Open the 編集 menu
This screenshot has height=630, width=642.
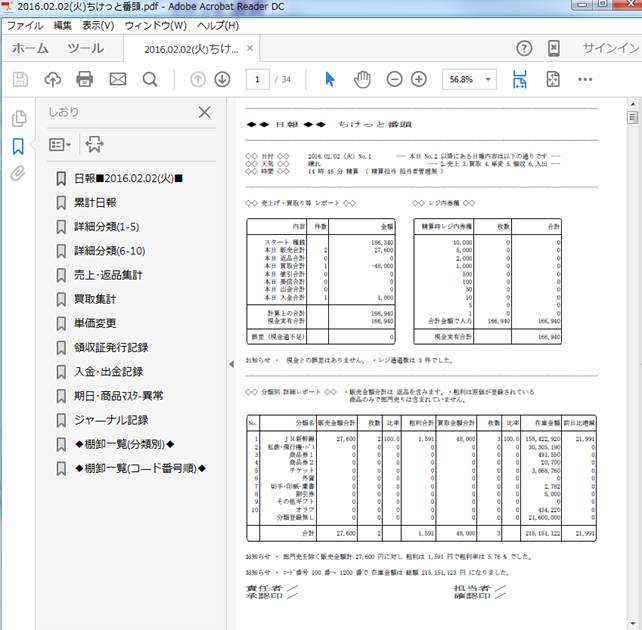[63, 25]
